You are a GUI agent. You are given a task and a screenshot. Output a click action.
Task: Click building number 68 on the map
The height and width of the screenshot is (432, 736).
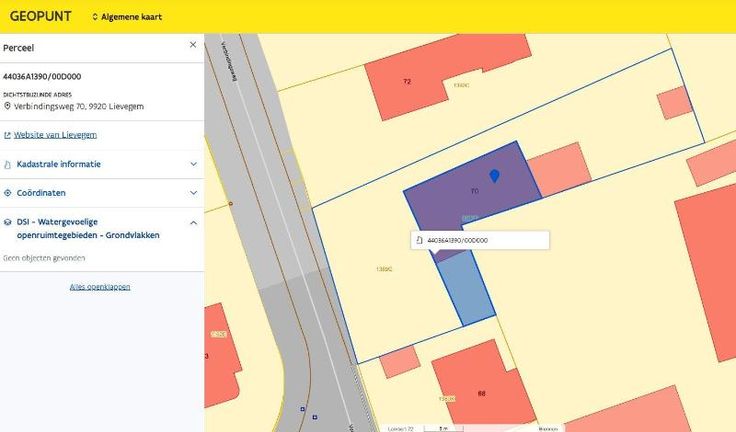(x=481, y=393)
